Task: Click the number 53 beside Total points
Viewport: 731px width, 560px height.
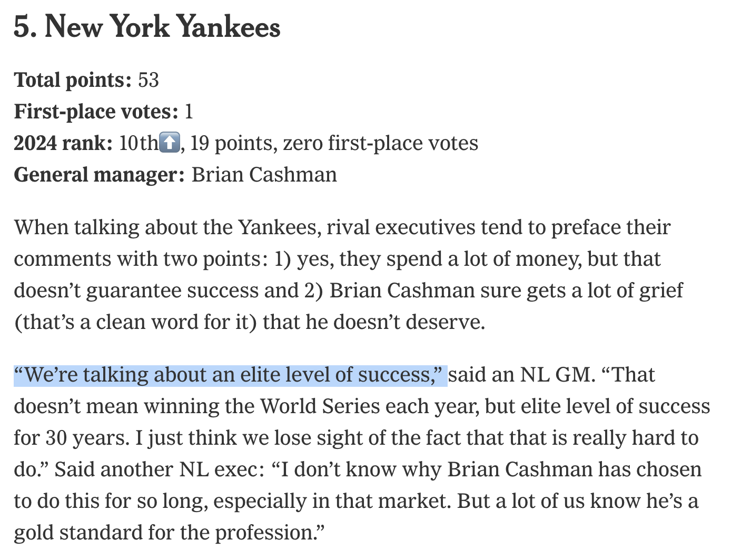Action: point(149,80)
